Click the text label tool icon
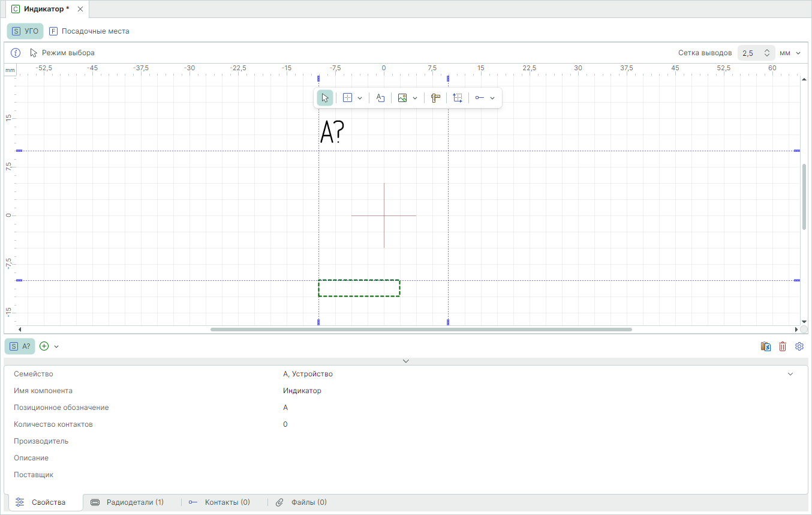812x515 pixels. (x=380, y=98)
